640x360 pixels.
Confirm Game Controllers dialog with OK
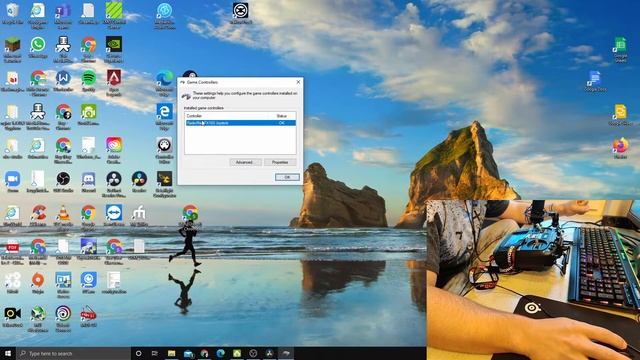click(287, 177)
